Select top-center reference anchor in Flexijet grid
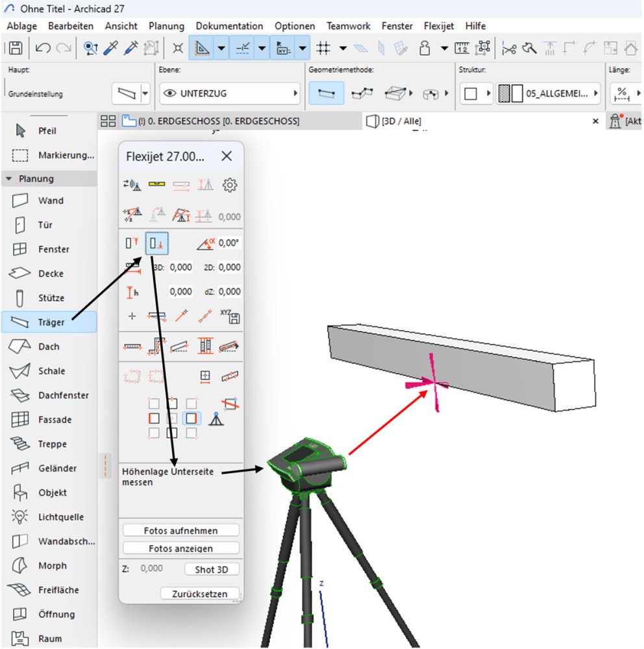The width and height of the screenshot is (644, 649). pos(172,403)
